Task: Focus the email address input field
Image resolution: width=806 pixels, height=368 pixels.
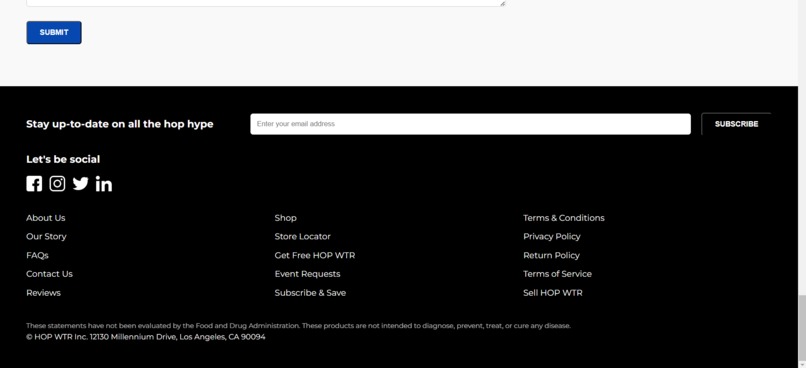Action: tap(470, 124)
